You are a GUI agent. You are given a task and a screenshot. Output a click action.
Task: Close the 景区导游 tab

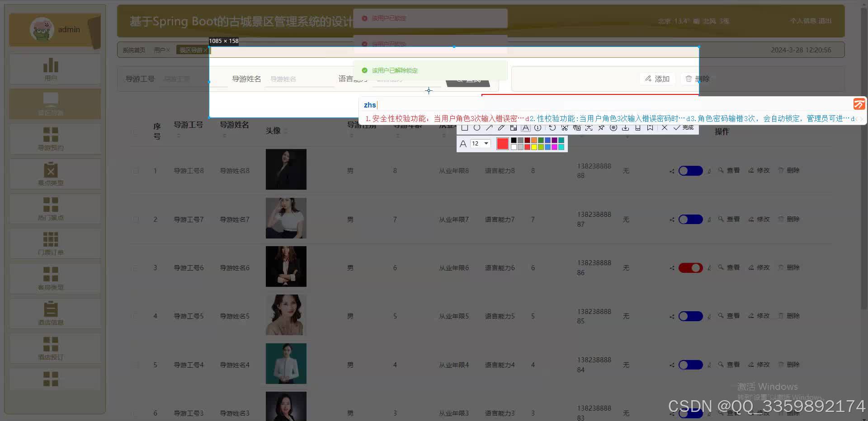click(x=205, y=50)
